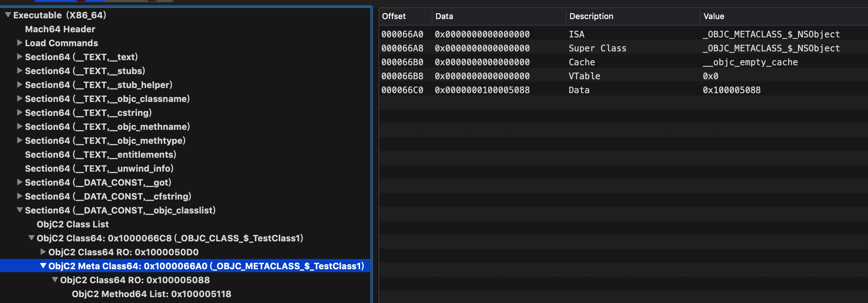Image resolution: width=868 pixels, height=303 pixels.
Task: Click the Data column header
Action: 444,17
